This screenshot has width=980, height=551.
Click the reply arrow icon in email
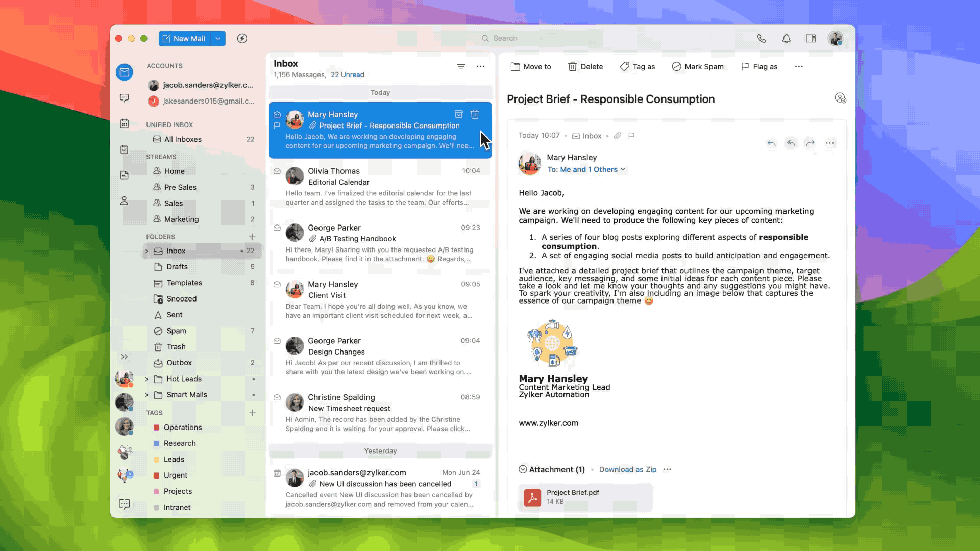tap(771, 143)
